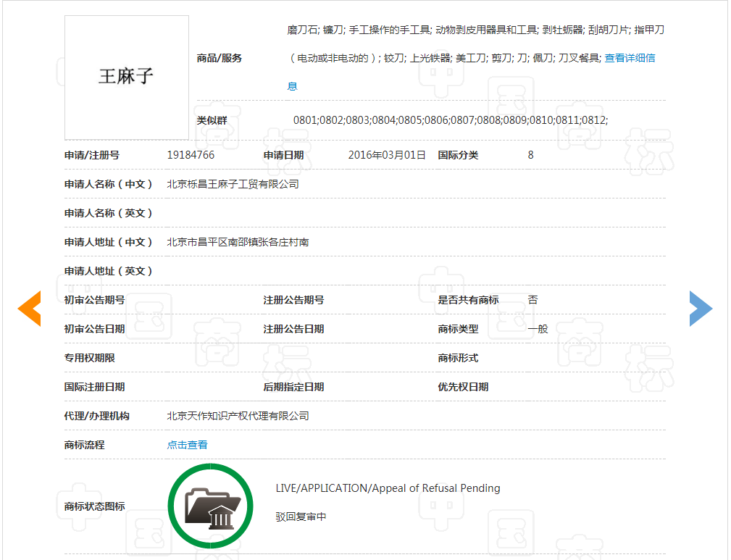Click the 优先权日期 label
Viewport: 731px width, 560px height.
[x=463, y=387]
